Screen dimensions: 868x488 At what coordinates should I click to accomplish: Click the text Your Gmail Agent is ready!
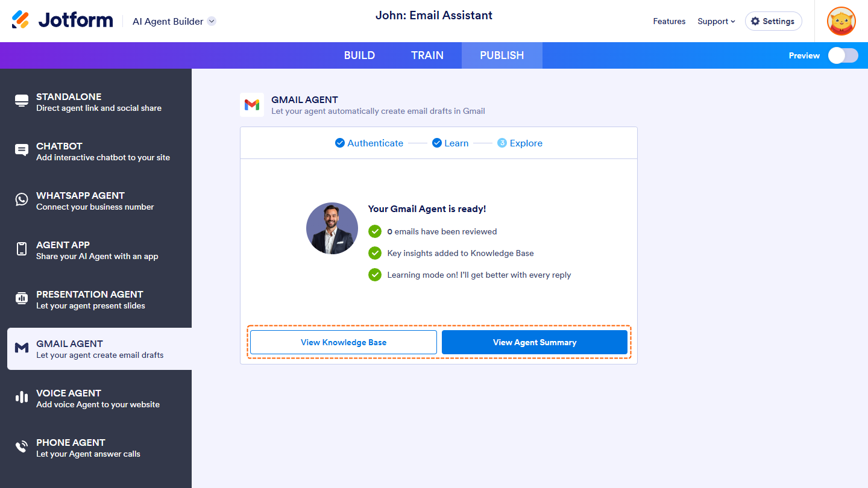tap(427, 209)
